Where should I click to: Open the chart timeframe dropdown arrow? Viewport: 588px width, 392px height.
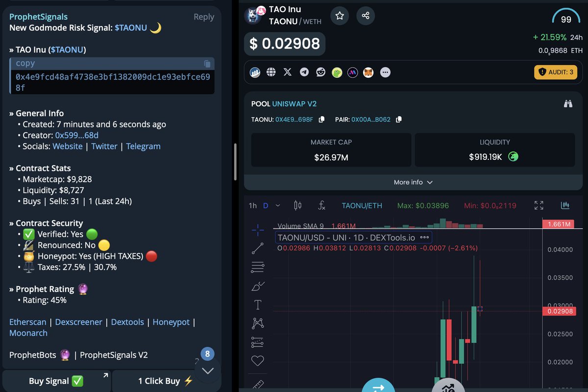click(x=278, y=206)
